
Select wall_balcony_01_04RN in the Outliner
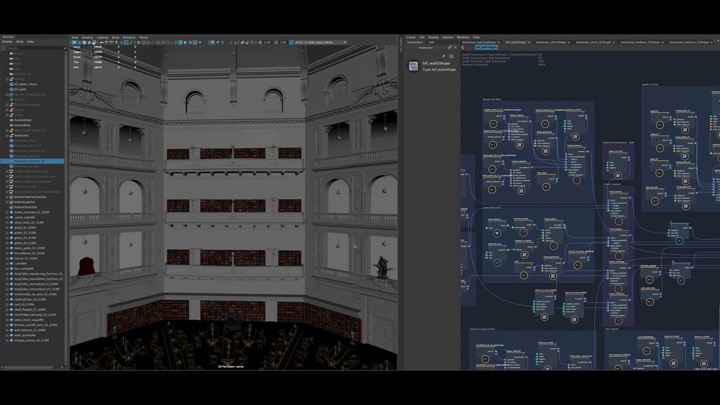coord(30,330)
